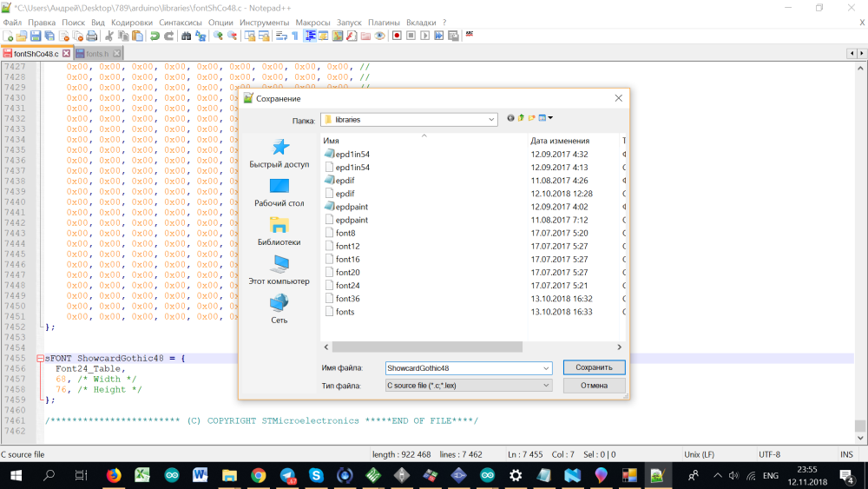
Task: Click the tab bar scroll-left arrow
Action: tap(852, 53)
